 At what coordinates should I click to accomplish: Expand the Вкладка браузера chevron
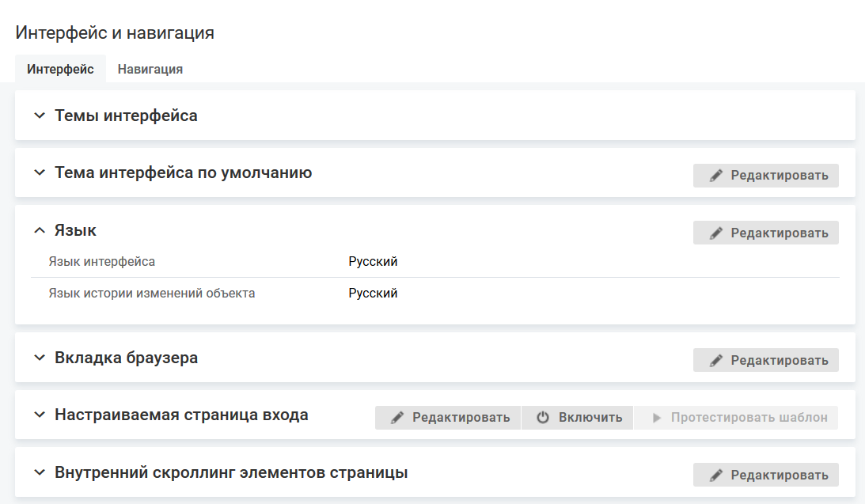click(40, 358)
